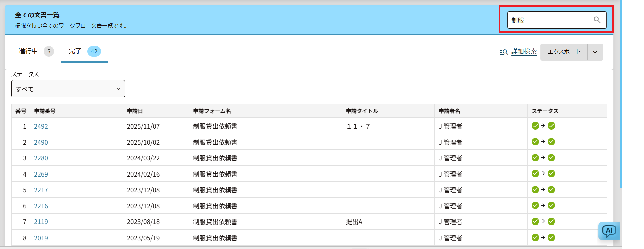Click the status checkmark icons for application 2119
The width and height of the screenshot is (644, 249).
(x=543, y=221)
